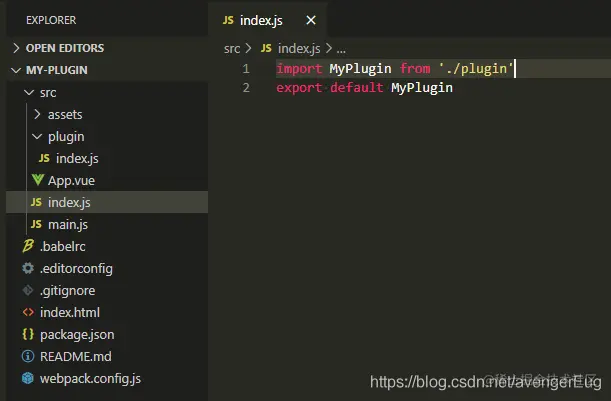This screenshot has height=401, width=611.
Task: Click the git icon beside .gitignore
Action: (28, 290)
